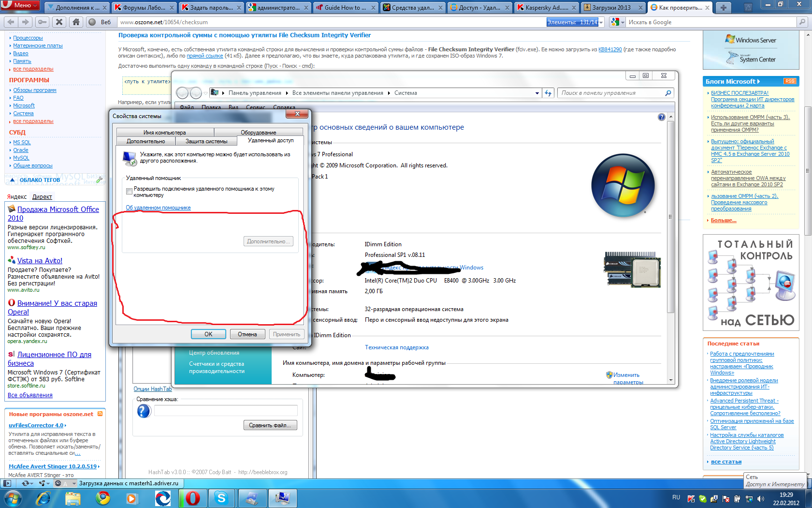Open the MS SQL sidebar link

(x=22, y=142)
